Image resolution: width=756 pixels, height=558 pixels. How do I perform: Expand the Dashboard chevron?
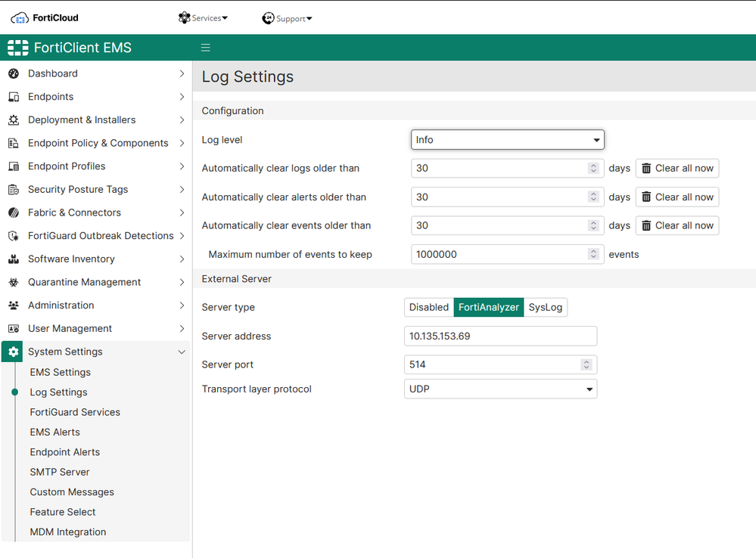click(x=182, y=74)
